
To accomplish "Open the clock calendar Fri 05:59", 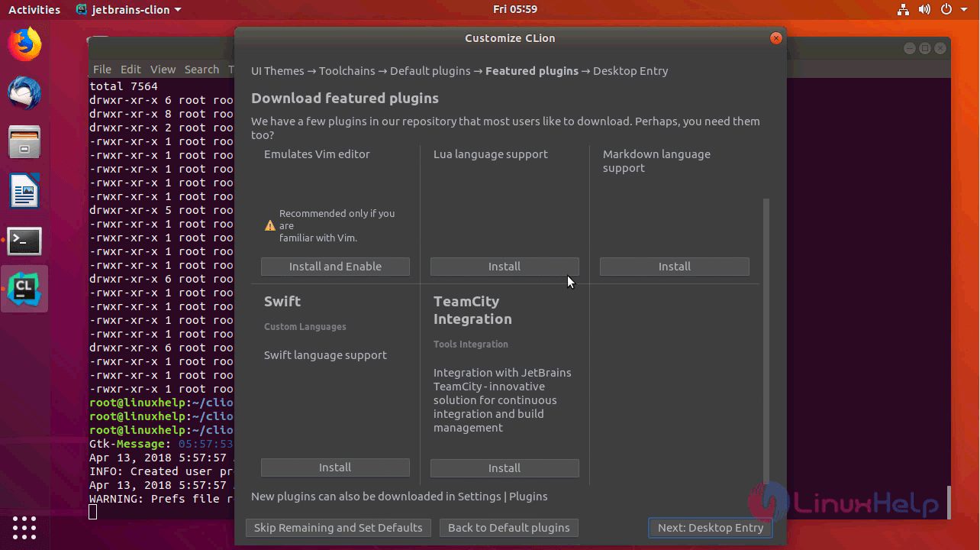I will point(515,9).
